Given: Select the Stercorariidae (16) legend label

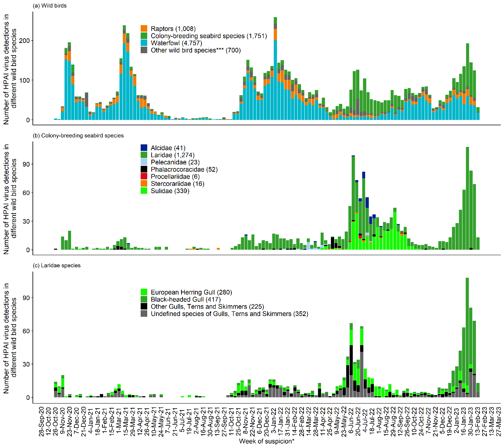Looking at the screenshot, I should 177,184.
